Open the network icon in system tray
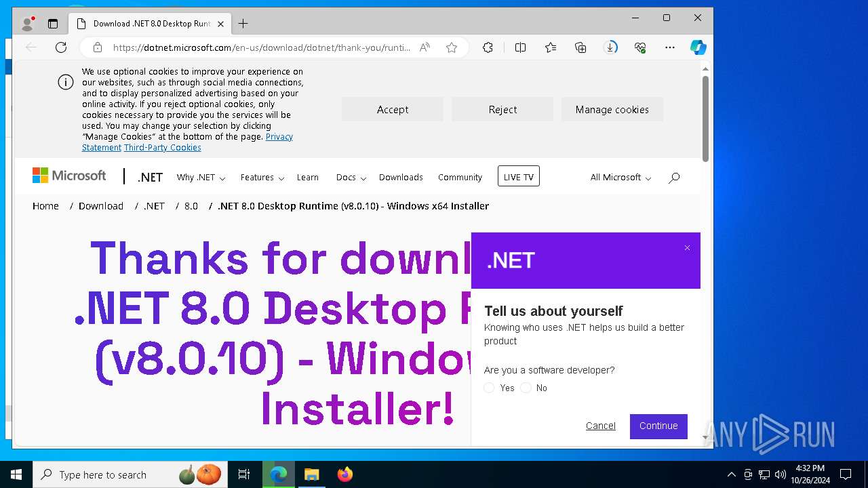 coord(764,474)
